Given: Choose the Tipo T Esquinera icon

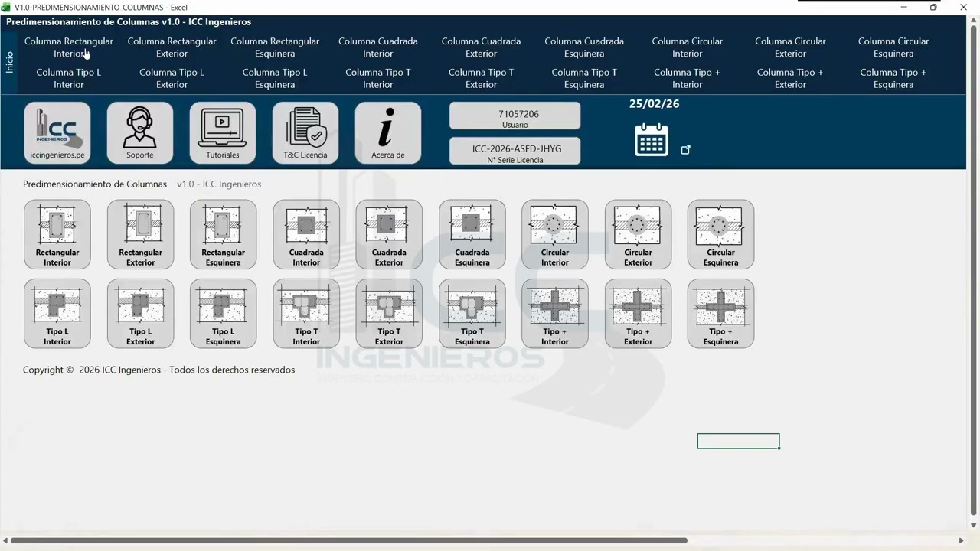Looking at the screenshot, I should pos(472,314).
